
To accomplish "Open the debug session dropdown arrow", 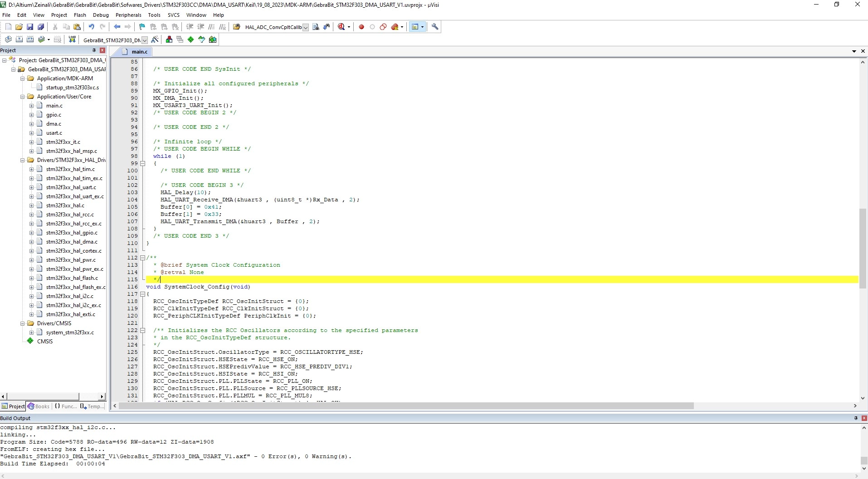I will point(349,27).
